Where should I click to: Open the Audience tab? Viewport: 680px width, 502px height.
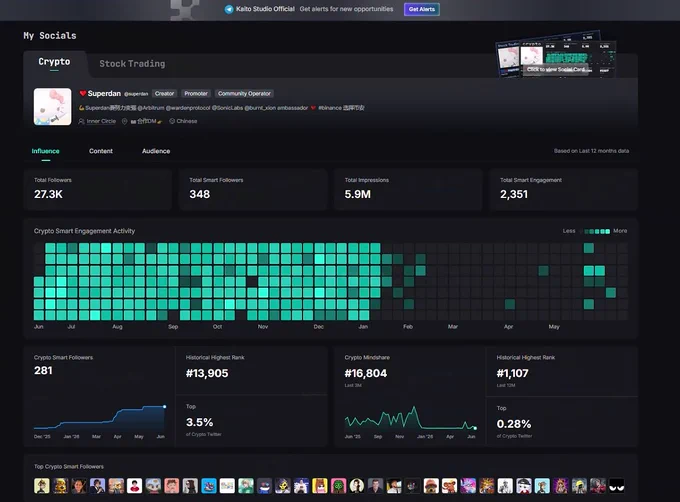tap(156, 151)
